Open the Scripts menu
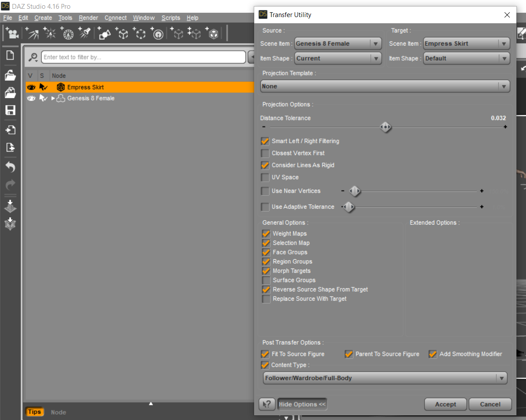526x420 pixels. coord(171,18)
